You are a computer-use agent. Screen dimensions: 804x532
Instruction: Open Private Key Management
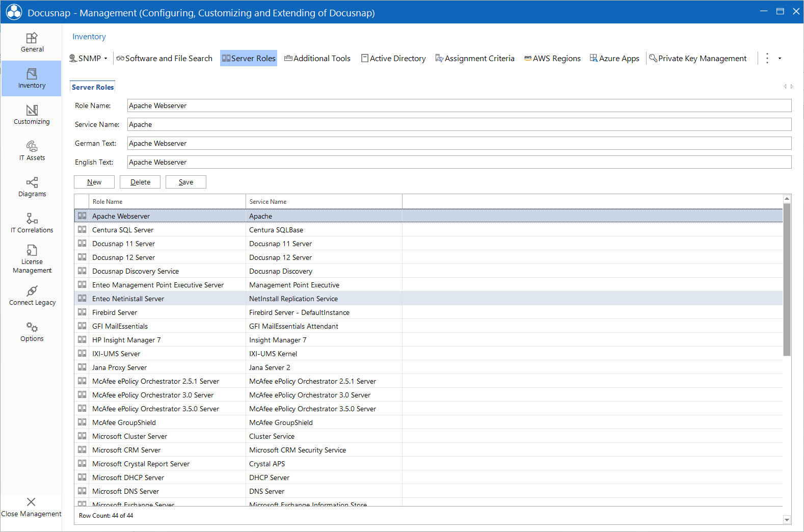click(698, 59)
